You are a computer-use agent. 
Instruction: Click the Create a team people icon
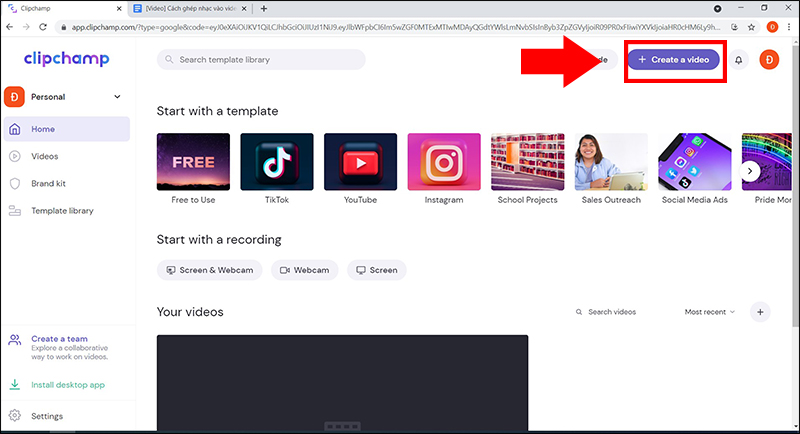[x=15, y=340]
